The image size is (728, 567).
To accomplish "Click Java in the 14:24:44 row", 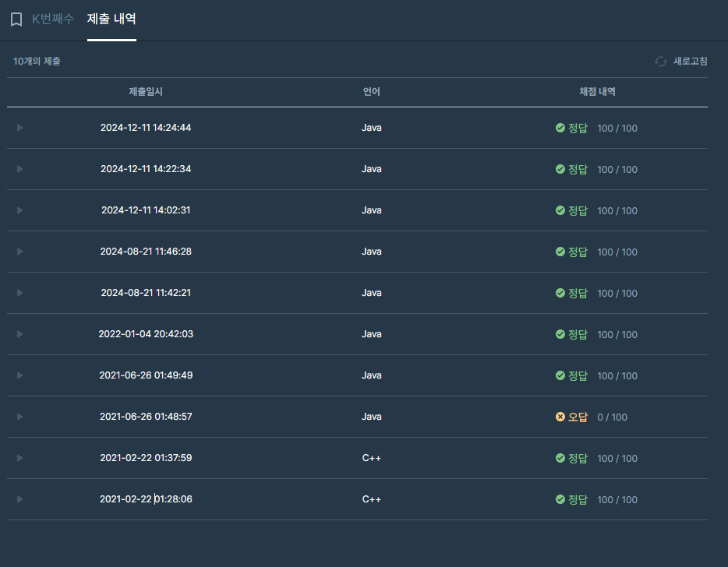I will 372,128.
